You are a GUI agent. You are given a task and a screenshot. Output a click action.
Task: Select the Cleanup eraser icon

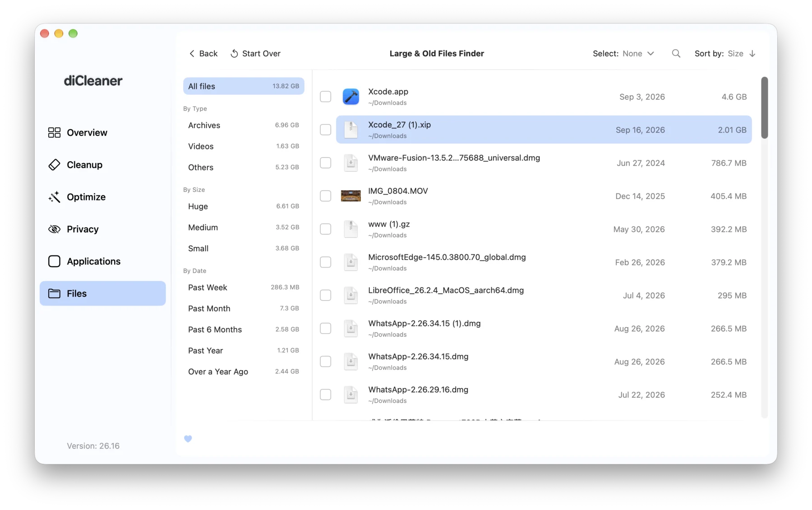54,165
